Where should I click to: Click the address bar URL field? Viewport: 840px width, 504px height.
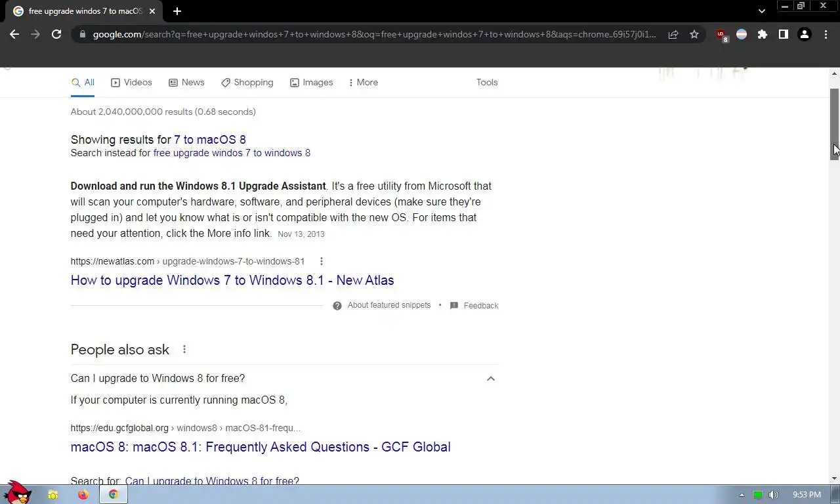(x=374, y=34)
